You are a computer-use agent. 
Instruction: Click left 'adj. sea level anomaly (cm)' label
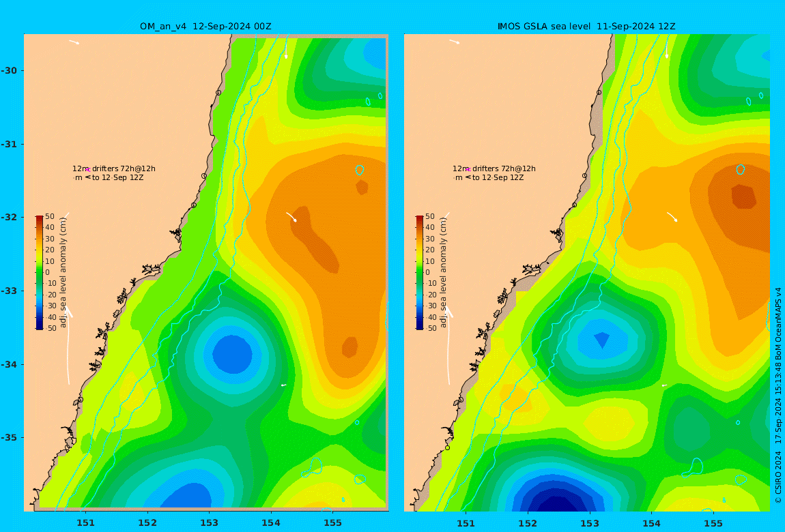point(63,273)
